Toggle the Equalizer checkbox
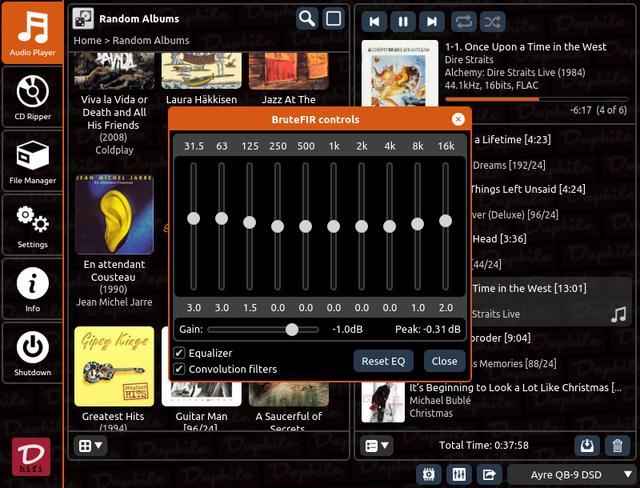The image size is (640, 488). [x=180, y=353]
